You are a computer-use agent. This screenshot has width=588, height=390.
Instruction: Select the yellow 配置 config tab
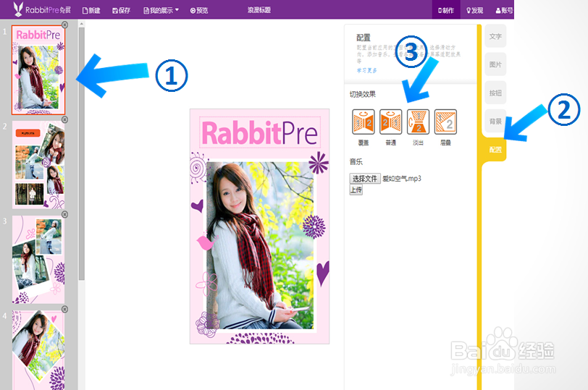coord(495,150)
